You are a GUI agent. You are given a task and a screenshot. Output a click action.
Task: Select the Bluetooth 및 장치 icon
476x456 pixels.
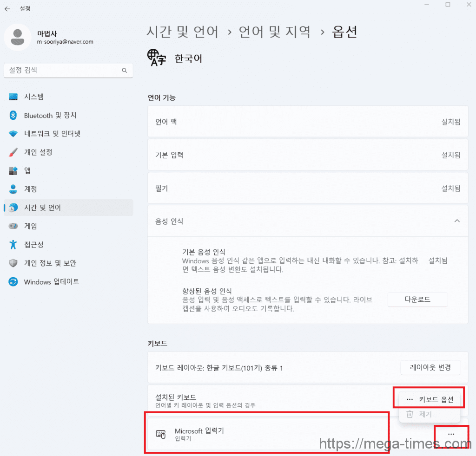(x=13, y=116)
